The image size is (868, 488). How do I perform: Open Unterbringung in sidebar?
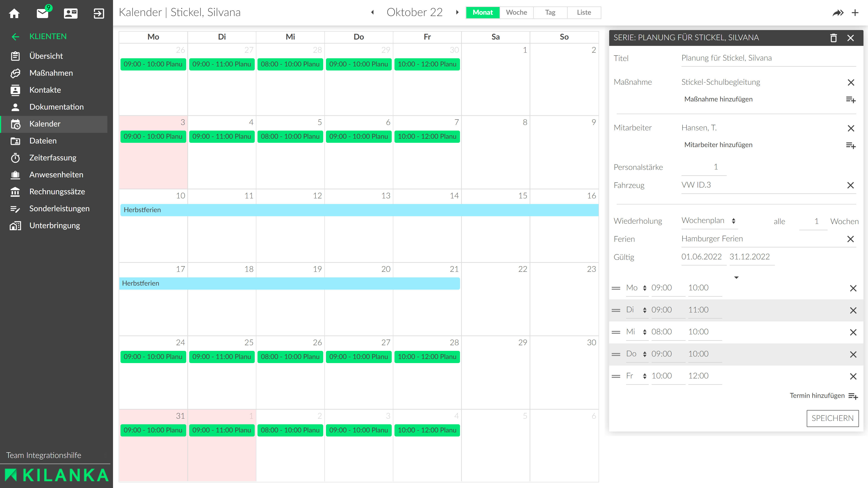54,226
